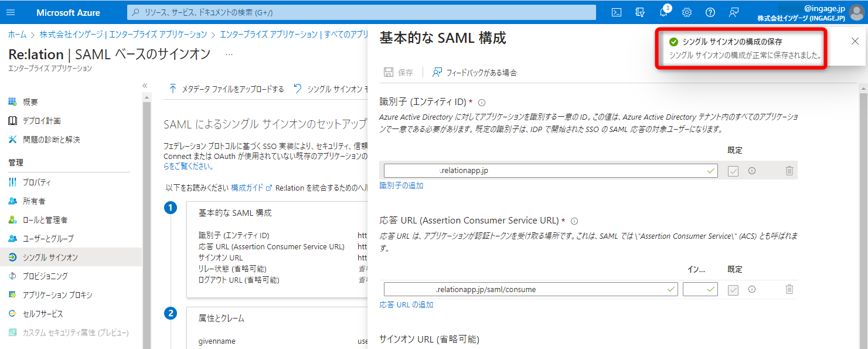This screenshot has width=868, height=349.
Task: Go to 株式会社インゲージ enterprise applications breadcrumb
Action: [123, 35]
